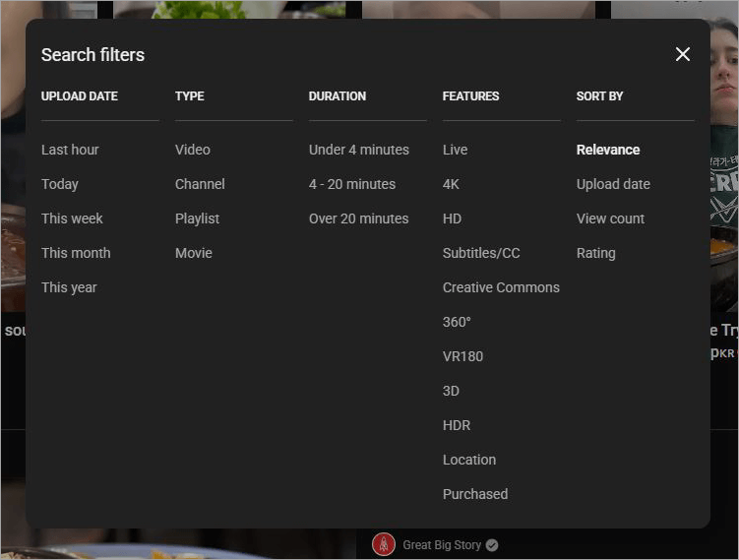Turn on the HD filter
The width and height of the screenshot is (739, 560).
point(452,218)
